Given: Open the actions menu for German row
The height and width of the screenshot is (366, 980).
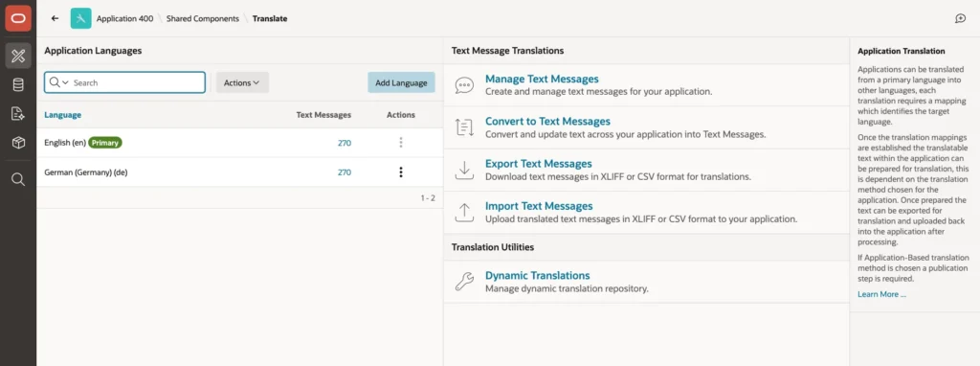Looking at the screenshot, I should coord(401,172).
